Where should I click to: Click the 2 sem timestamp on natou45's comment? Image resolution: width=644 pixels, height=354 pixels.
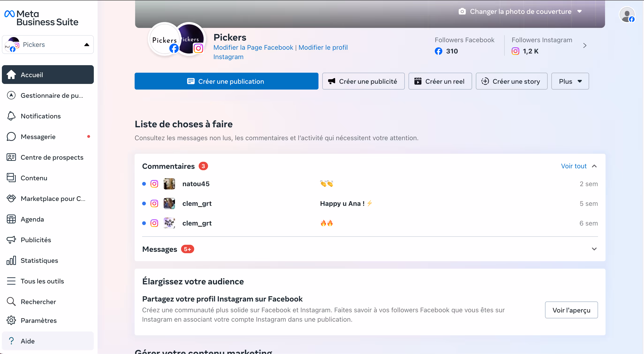tap(588, 184)
